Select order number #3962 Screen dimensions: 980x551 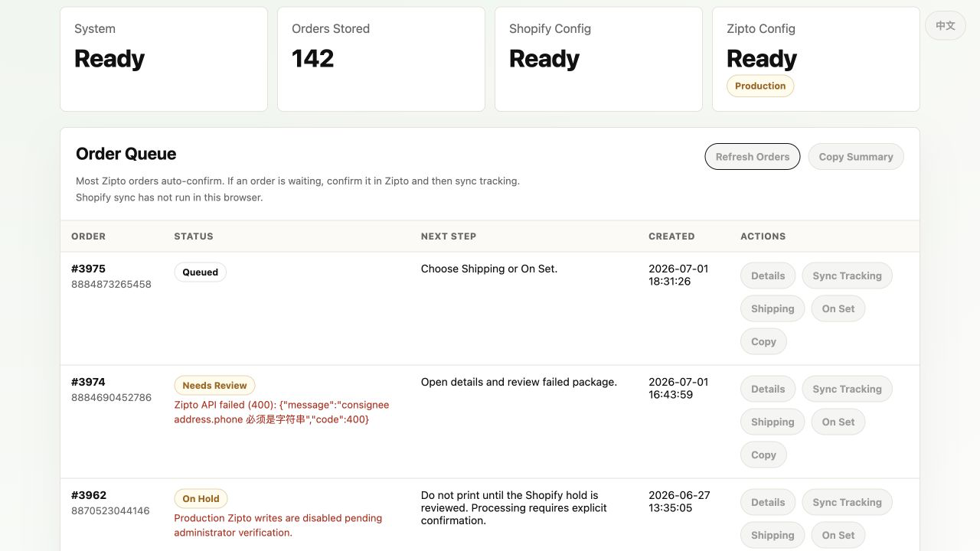[88, 495]
